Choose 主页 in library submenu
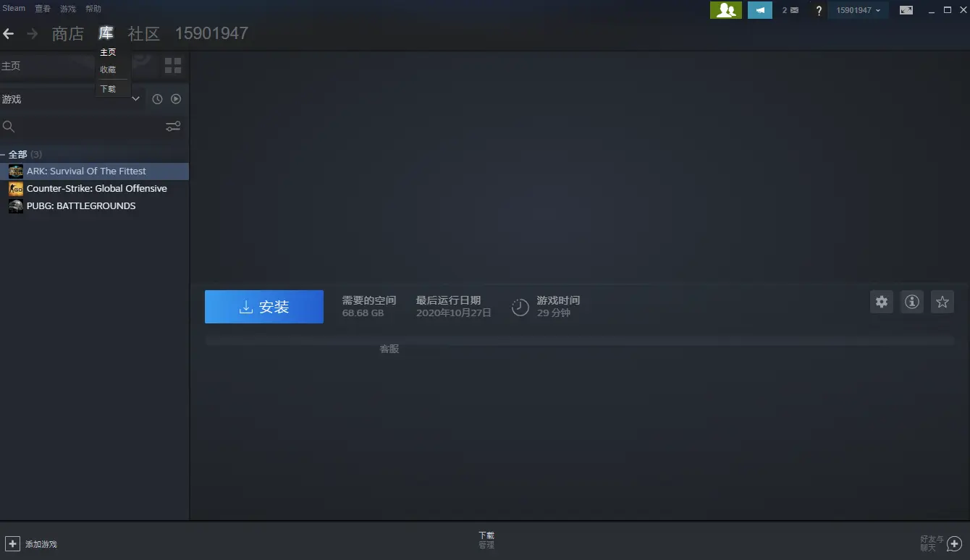970x560 pixels. coord(108,52)
